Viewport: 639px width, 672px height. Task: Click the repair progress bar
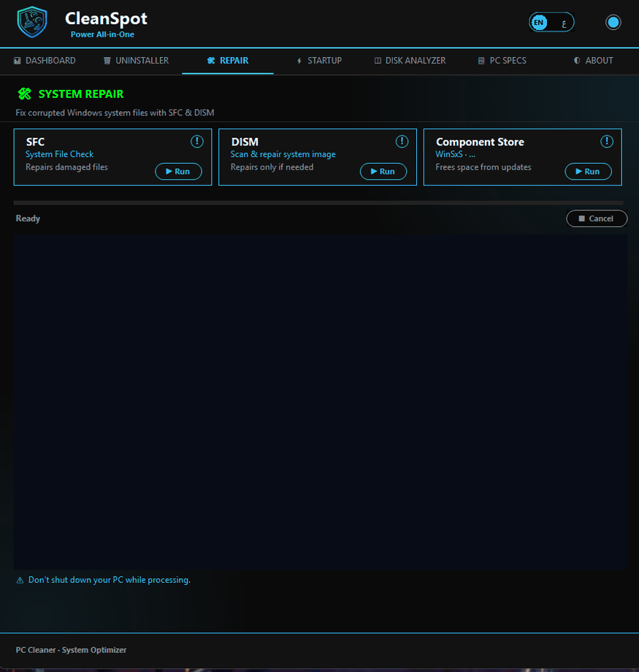point(318,203)
